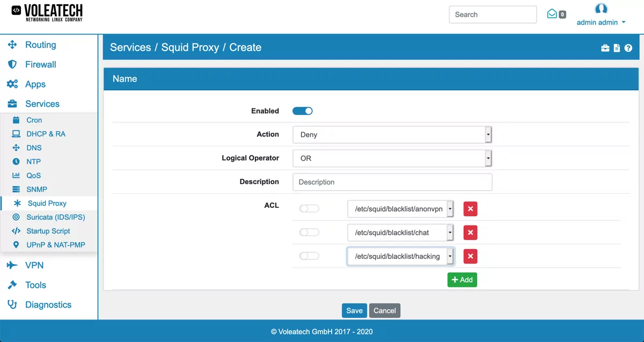The height and width of the screenshot is (342, 644).
Task: Click the notifications mail envelope icon
Action: tap(553, 14)
